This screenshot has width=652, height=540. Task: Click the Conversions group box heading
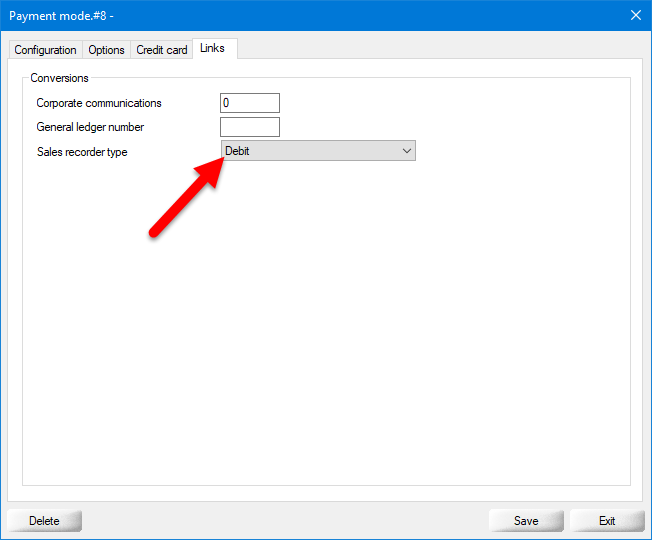(60, 78)
